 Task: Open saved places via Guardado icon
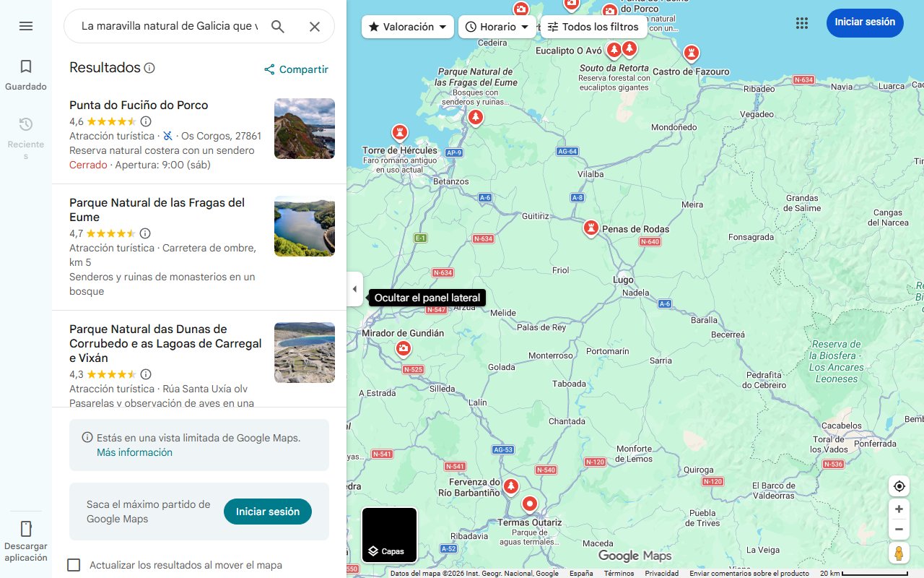25,72
